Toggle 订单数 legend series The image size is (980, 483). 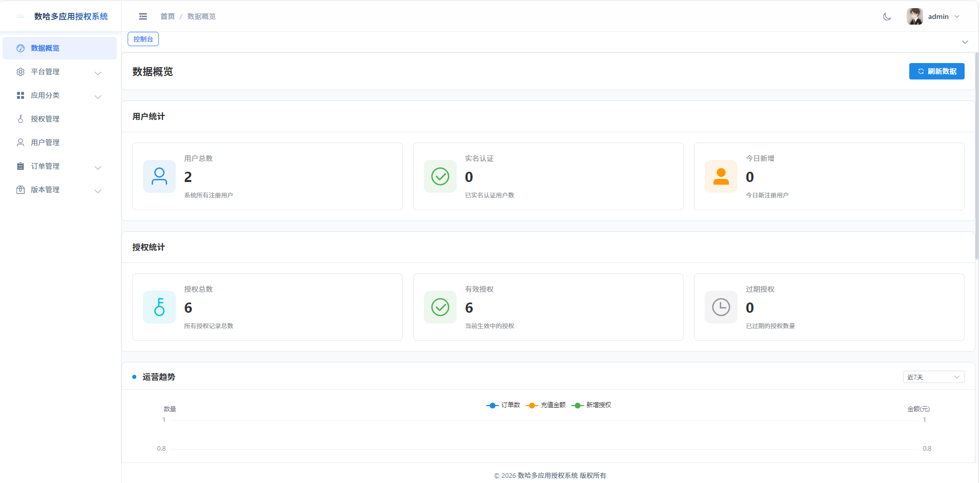503,405
